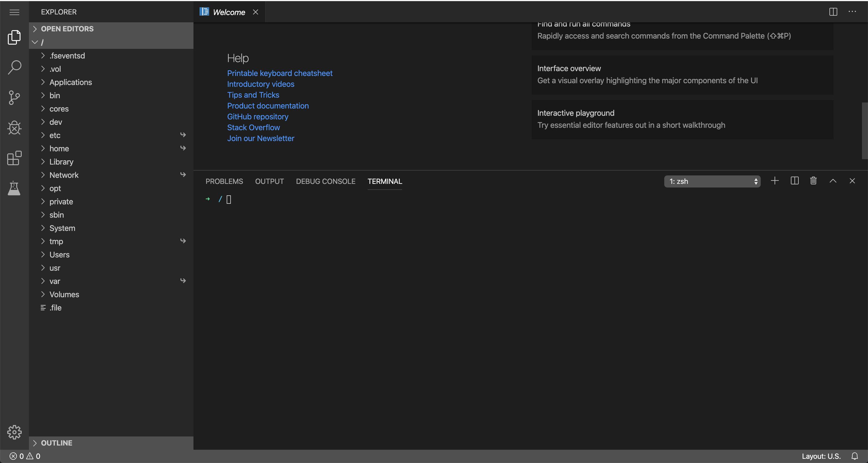This screenshot has height=463, width=868.
Task: Open Stack Overflow link
Action: coord(253,128)
